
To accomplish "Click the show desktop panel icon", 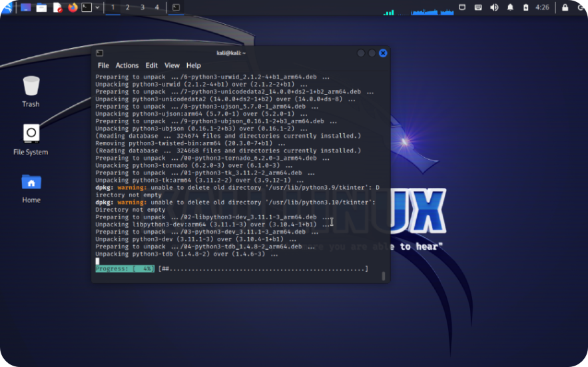I will click(25, 7).
